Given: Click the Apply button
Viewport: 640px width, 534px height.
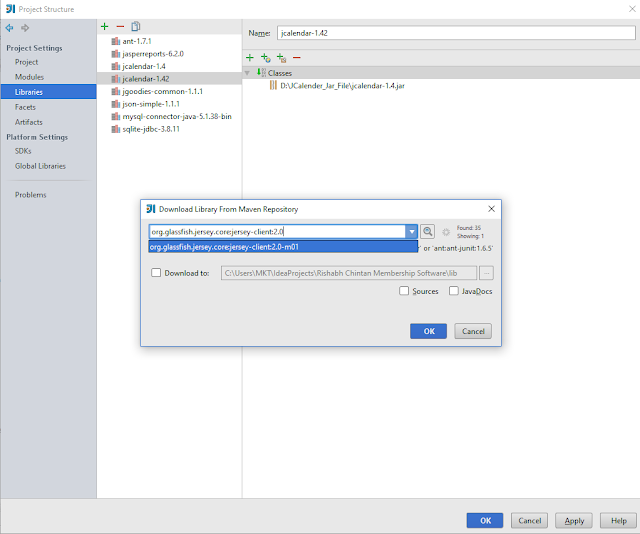Looking at the screenshot, I should tap(574, 521).
